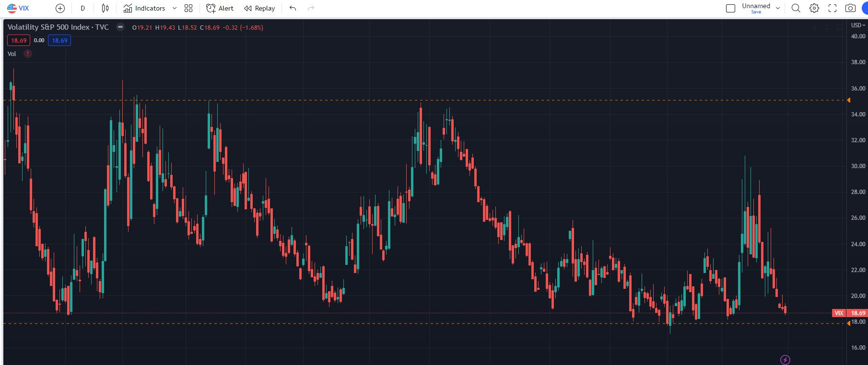Click the 20.00 price scale label
Screen dimensions: 868x365
pyautogui.click(x=858, y=296)
